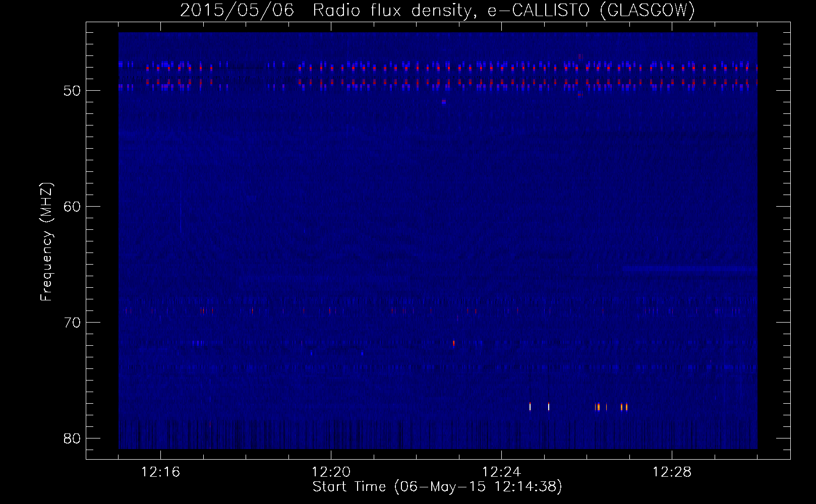Click the 12:24 time tick label

(501, 472)
